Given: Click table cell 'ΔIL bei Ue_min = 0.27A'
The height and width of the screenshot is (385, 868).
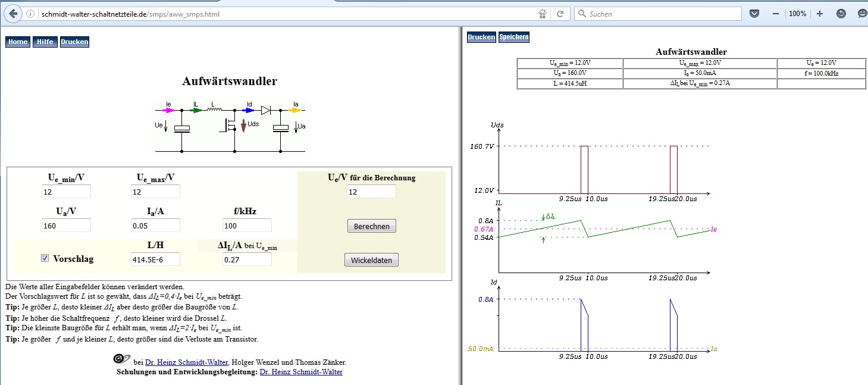Looking at the screenshot, I should (x=700, y=83).
